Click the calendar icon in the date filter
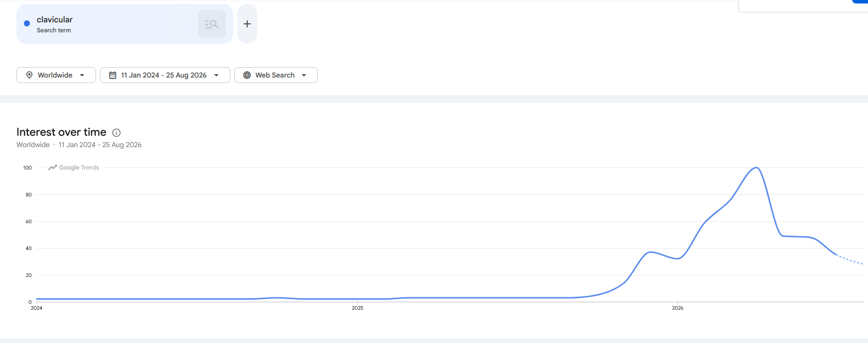 point(113,75)
